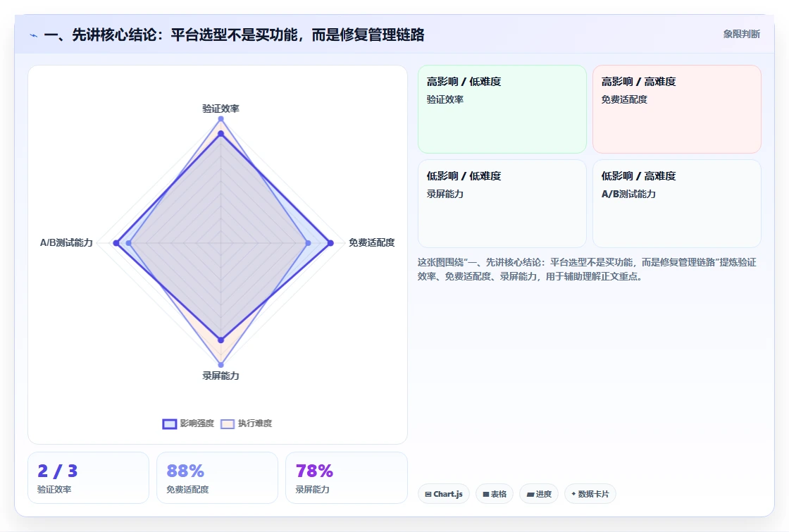
Task: Click the 78% 录屏能力 stat card
Action: coord(346,478)
